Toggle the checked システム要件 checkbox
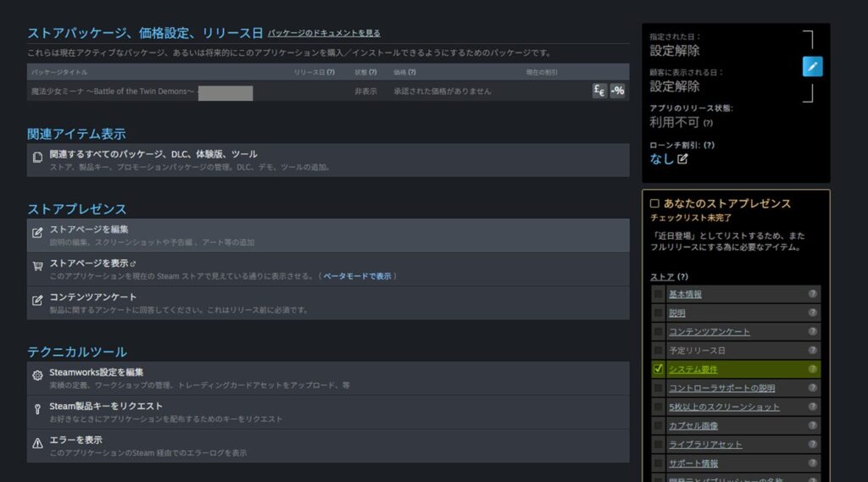Screen dimensions: 868x482 point(659,369)
